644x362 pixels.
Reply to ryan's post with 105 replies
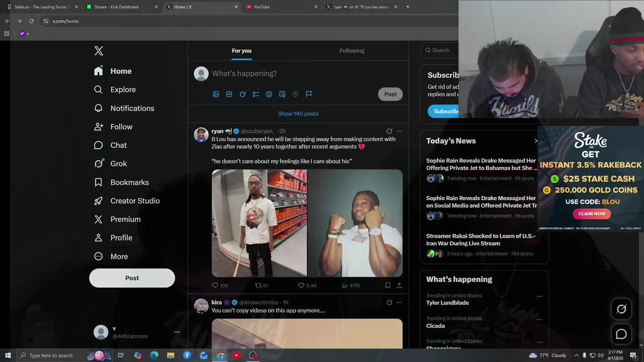point(220,286)
